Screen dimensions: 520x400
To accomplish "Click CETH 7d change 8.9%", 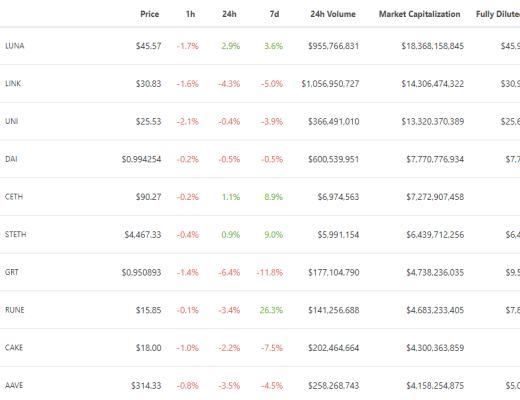I will coord(273,197).
